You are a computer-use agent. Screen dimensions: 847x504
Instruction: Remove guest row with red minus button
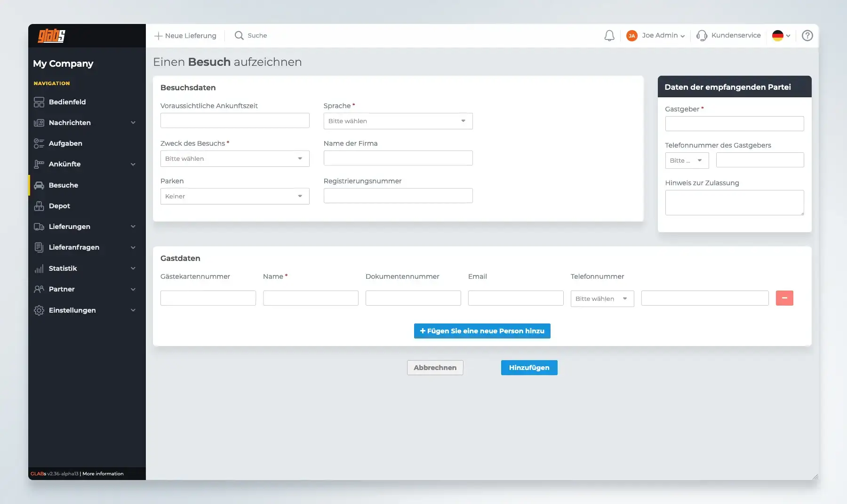[x=784, y=298]
